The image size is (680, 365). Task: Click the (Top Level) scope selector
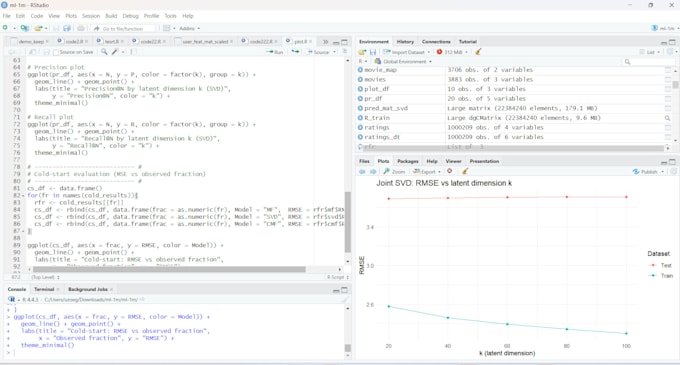(45, 277)
